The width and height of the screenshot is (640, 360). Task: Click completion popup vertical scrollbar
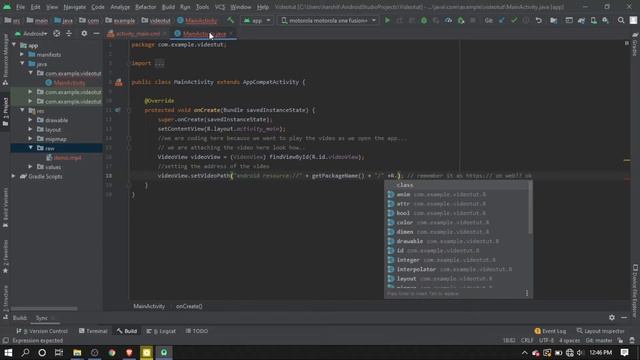click(x=531, y=208)
